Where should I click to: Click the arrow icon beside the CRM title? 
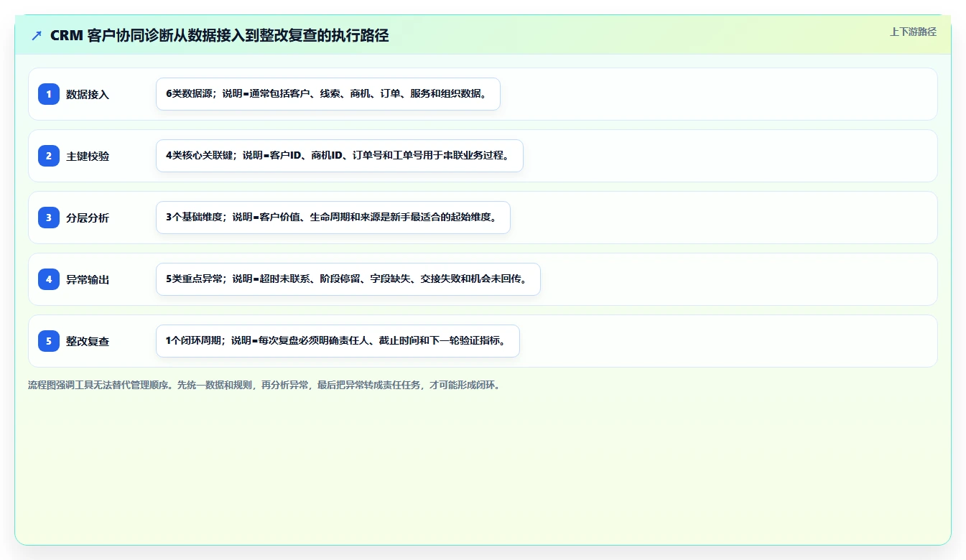(37, 36)
